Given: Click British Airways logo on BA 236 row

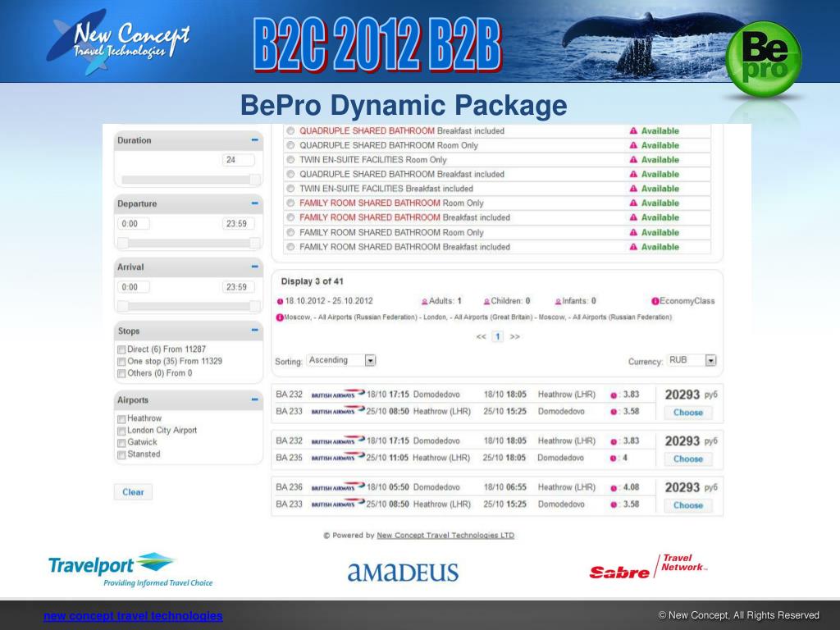Looking at the screenshot, I should tap(338, 487).
